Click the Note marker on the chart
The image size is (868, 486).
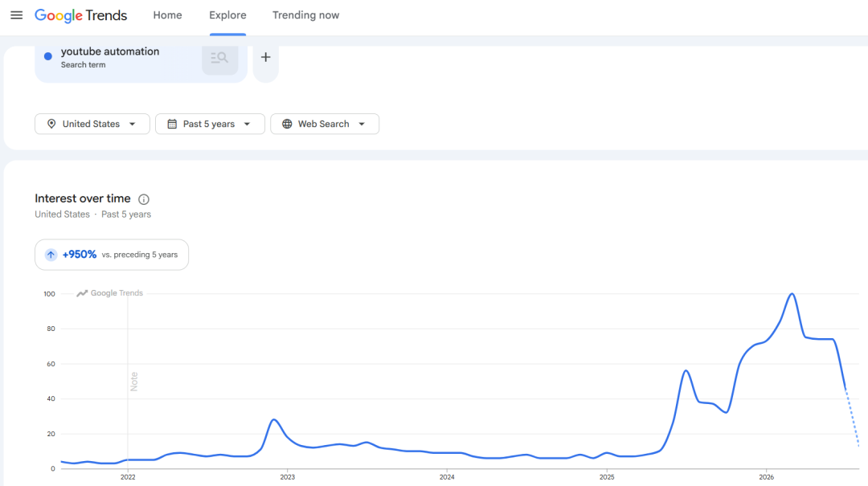pos(134,382)
